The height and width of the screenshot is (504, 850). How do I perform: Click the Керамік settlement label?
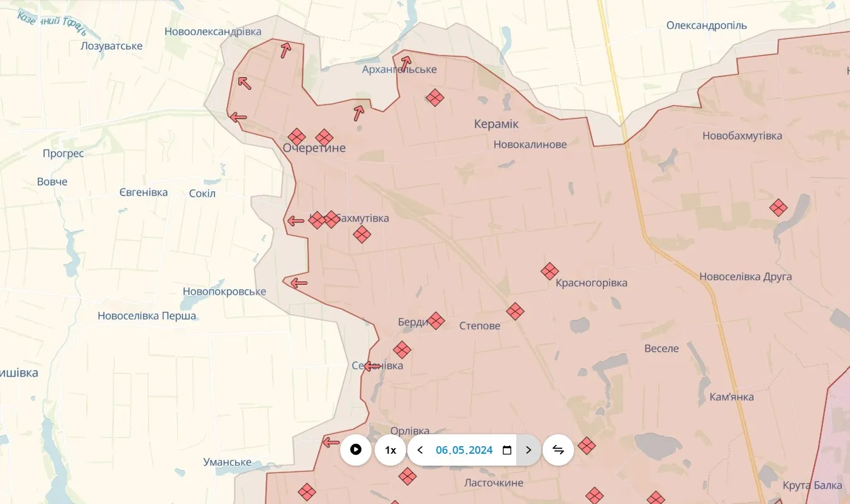click(496, 124)
